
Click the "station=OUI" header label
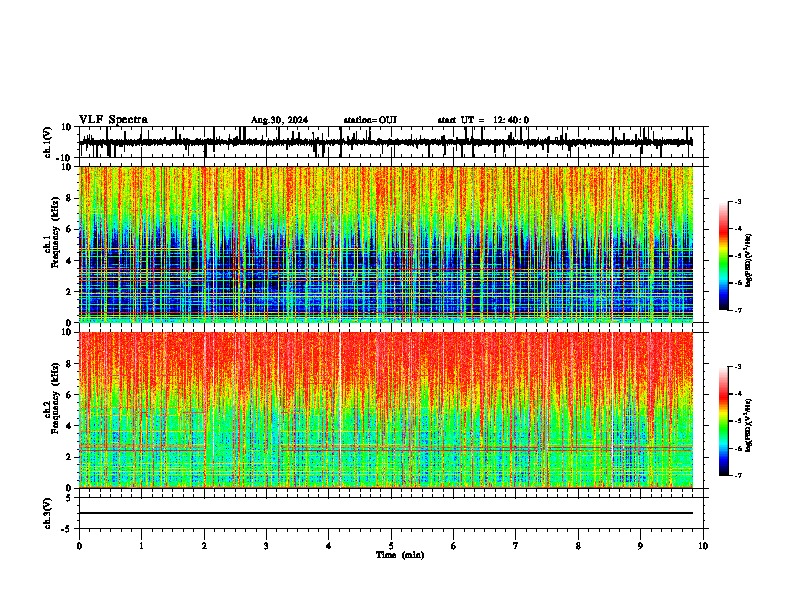click(x=370, y=120)
